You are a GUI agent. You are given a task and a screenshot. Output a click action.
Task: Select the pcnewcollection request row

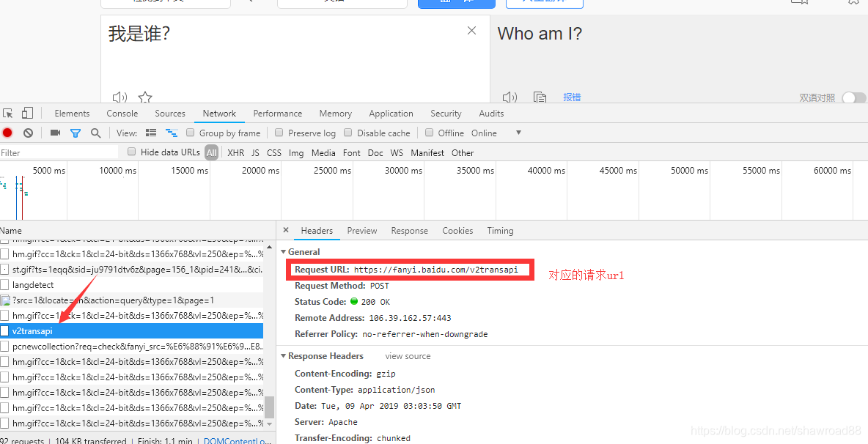pyautogui.click(x=132, y=347)
